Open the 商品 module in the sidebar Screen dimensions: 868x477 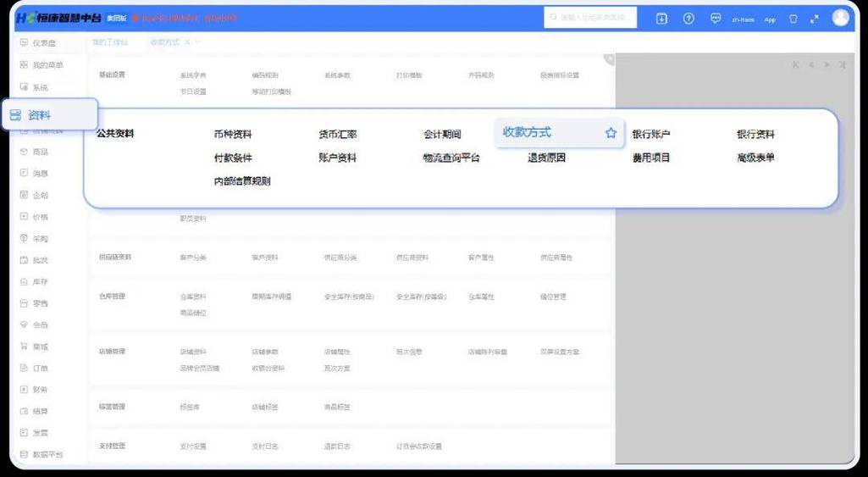(34, 152)
